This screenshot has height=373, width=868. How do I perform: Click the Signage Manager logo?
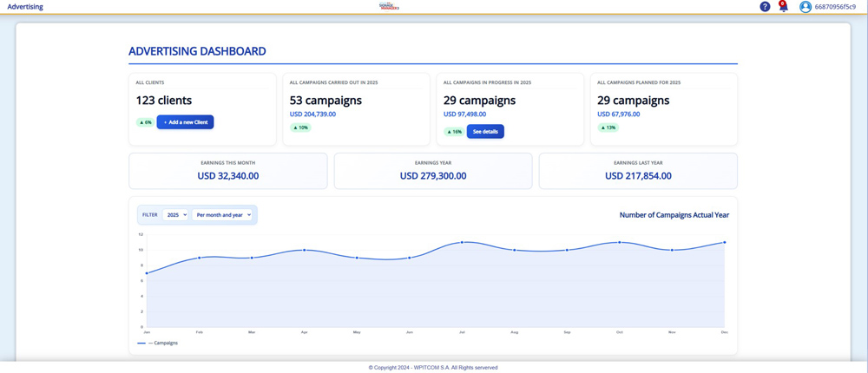tap(389, 6)
